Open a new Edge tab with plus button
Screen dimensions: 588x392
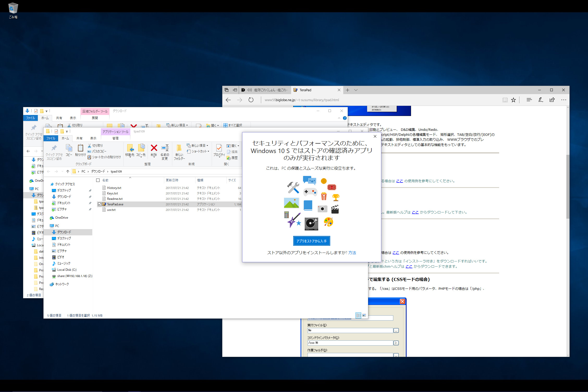(x=347, y=90)
